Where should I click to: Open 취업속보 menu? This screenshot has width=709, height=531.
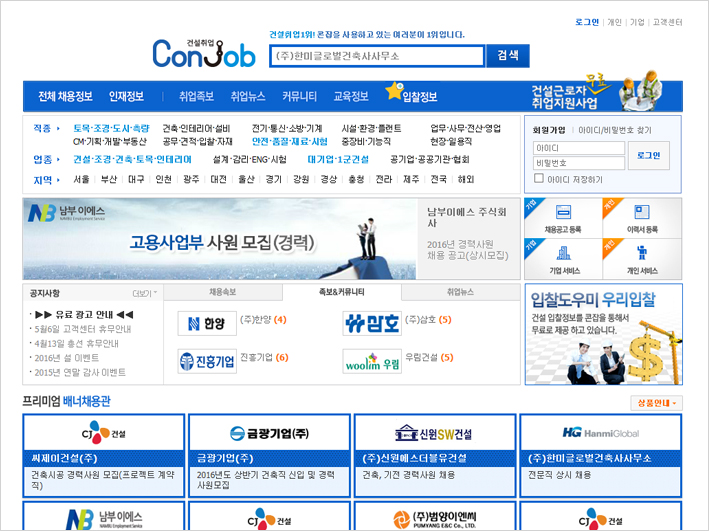pos(196,96)
